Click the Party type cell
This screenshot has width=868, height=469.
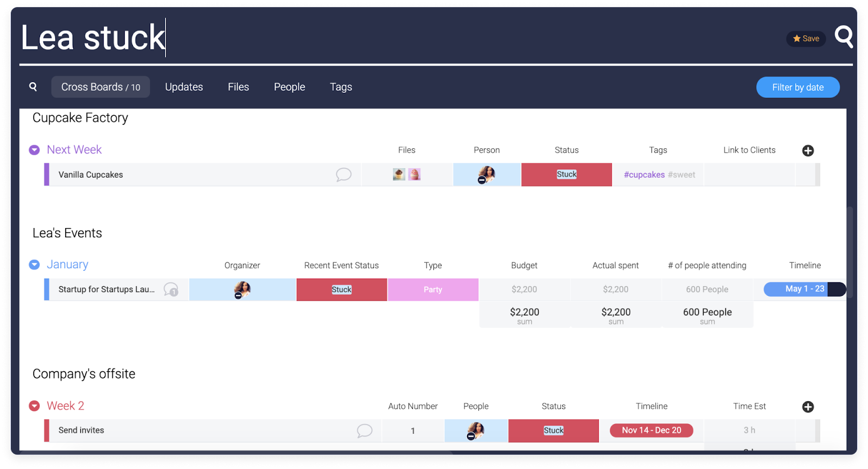432,289
